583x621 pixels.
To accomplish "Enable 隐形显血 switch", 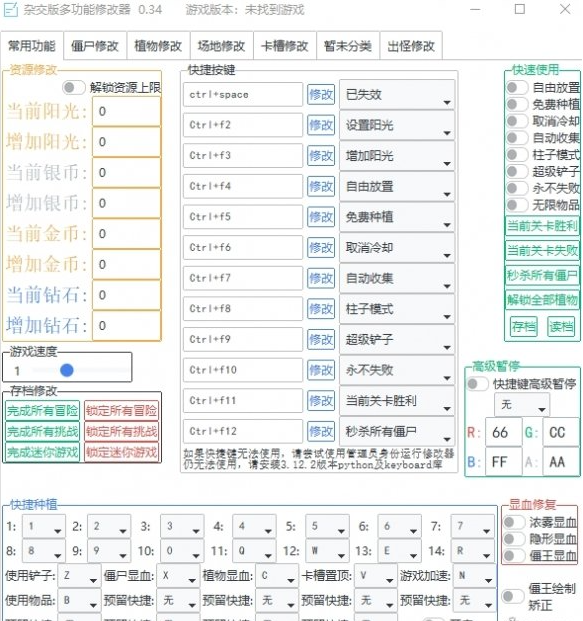I will (x=514, y=539).
